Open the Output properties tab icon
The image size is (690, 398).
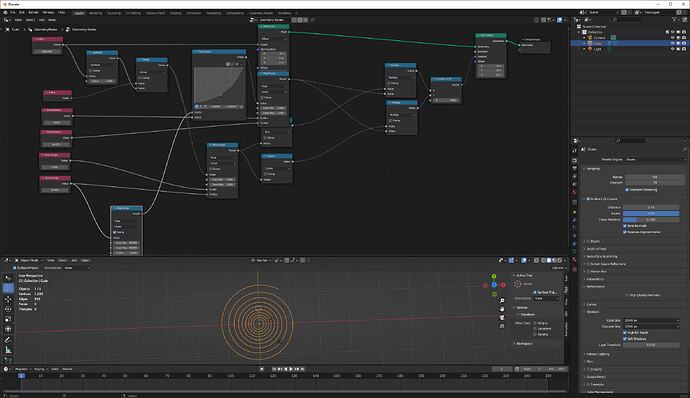(575, 168)
